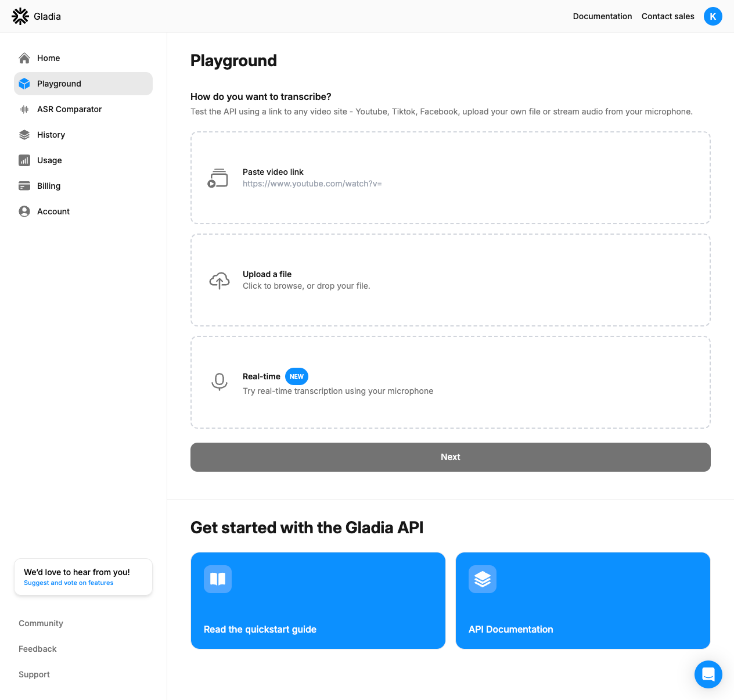This screenshot has width=734, height=700.
Task: Click the History stacked layers icon
Action: (x=24, y=135)
